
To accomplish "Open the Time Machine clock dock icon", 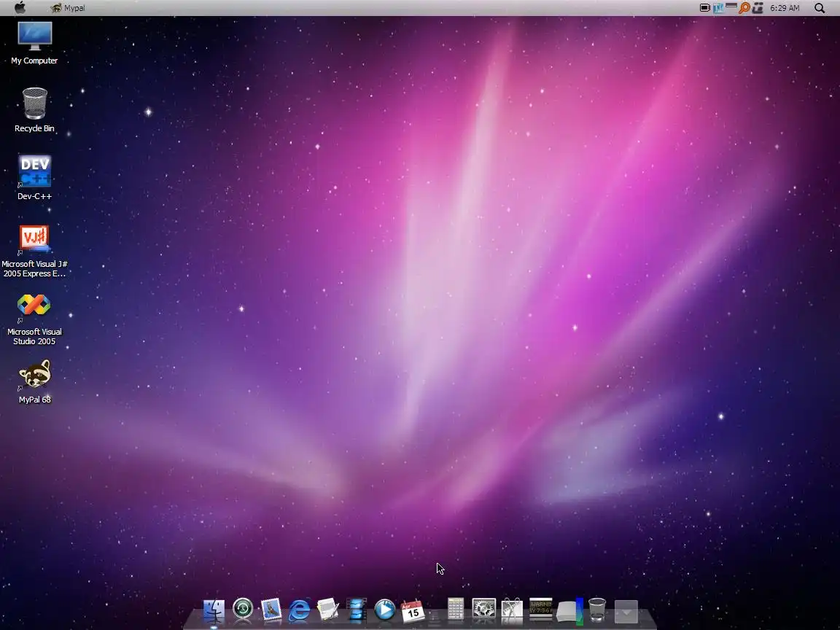I will (x=243, y=610).
